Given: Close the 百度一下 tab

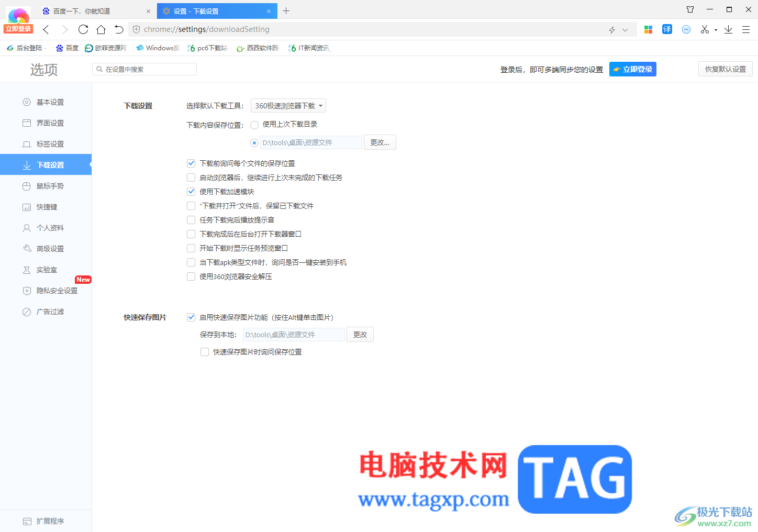Looking at the screenshot, I should [148, 11].
